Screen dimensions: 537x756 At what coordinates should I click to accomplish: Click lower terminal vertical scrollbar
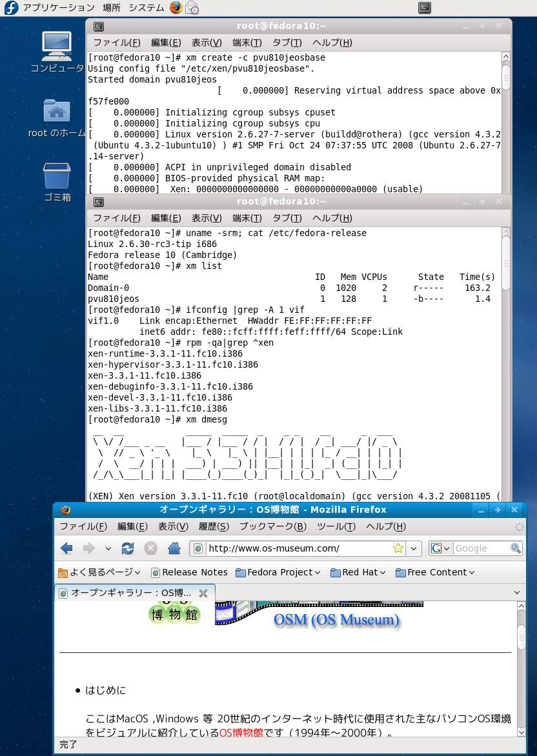[505, 364]
